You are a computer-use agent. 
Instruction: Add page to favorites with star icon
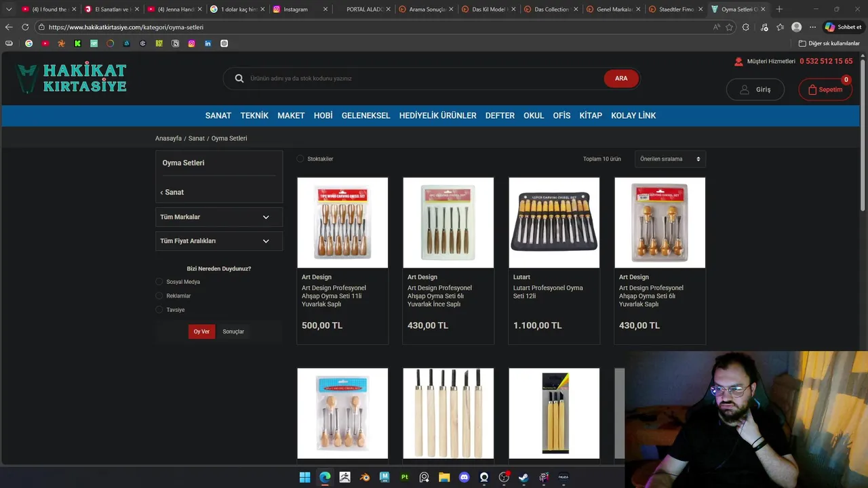pos(730,27)
